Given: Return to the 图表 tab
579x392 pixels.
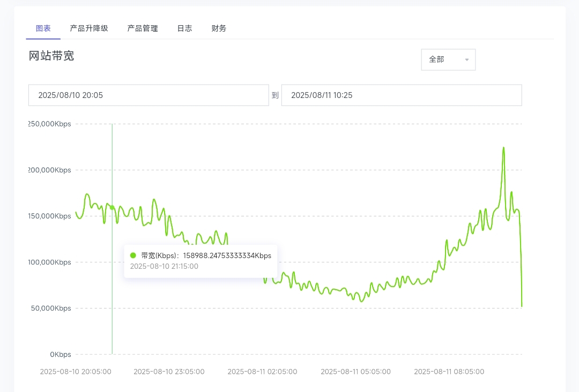Looking at the screenshot, I should [43, 28].
